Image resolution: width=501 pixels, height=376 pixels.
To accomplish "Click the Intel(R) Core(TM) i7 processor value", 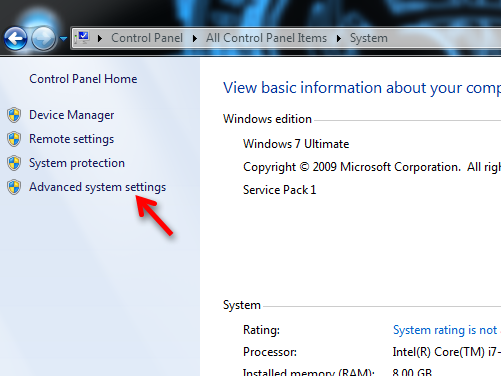I will 447,352.
